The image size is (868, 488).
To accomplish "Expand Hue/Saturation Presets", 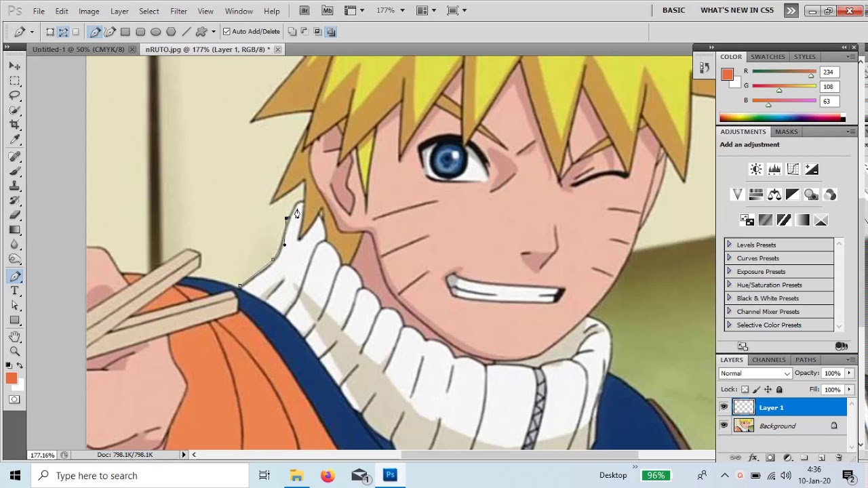I will click(x=729, y=285).
